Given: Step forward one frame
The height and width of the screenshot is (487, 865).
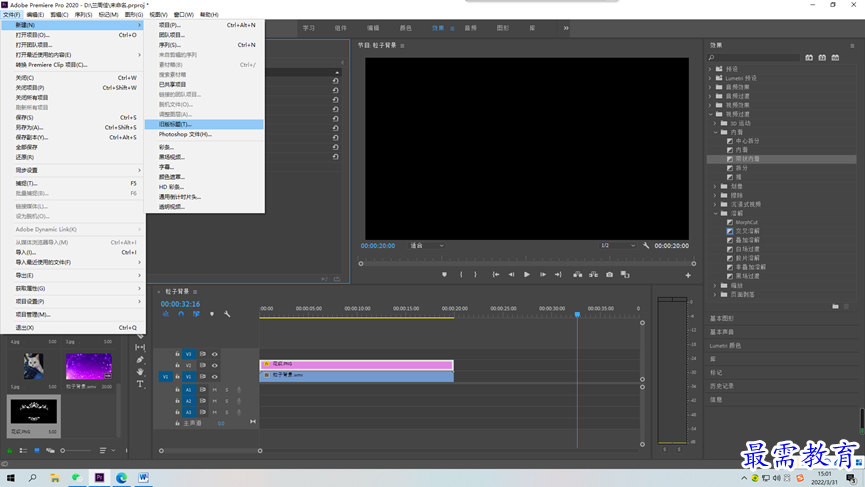Looking at the screenshot, I should click(x=543, y=275).
